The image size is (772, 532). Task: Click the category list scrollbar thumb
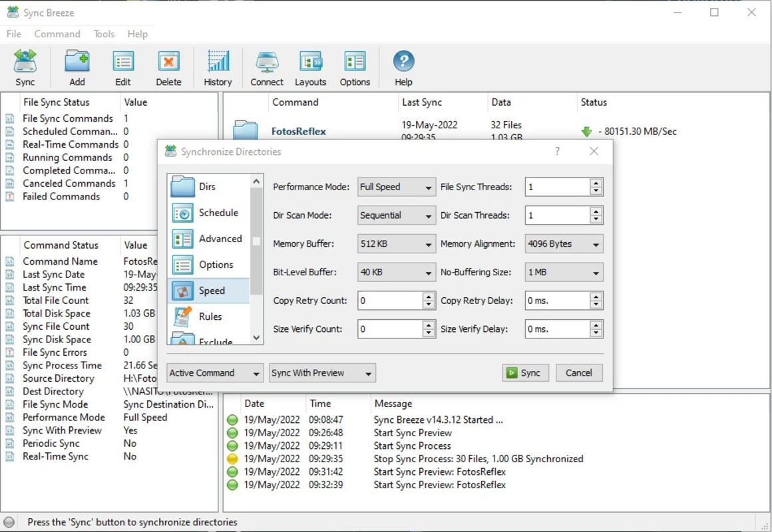click(x=256, y=241)
